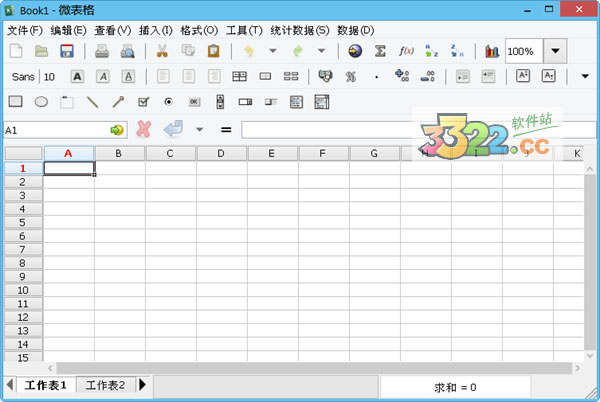
Task: Split merged cells using the split icon
Action: coord(291,76)
